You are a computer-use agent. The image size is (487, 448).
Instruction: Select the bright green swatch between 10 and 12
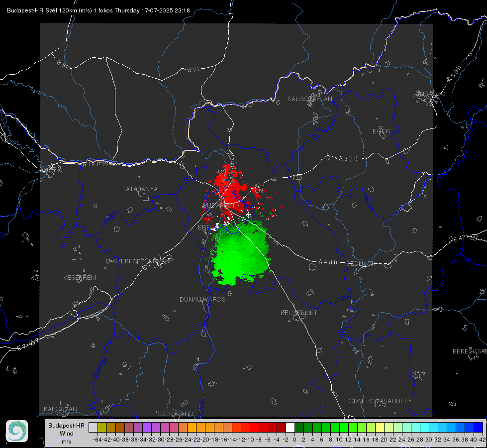click(344, 427)
